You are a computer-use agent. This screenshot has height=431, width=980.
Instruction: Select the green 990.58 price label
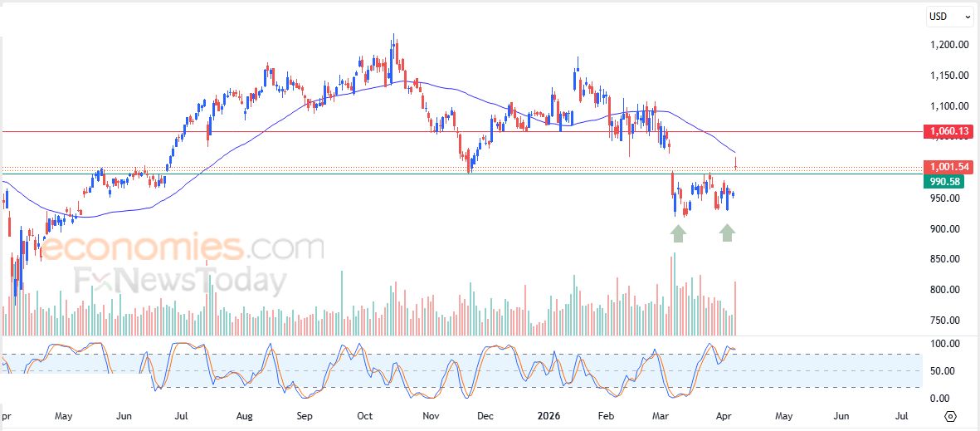[x=943, y=181]
